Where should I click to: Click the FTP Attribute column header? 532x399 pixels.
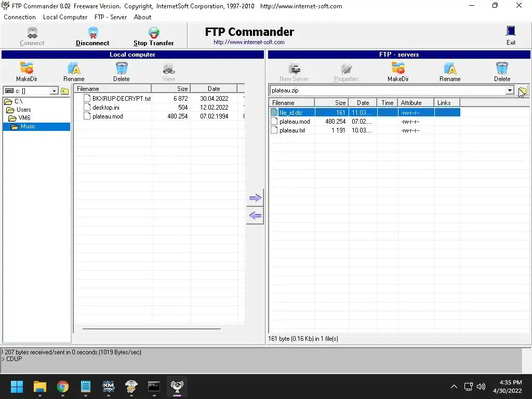coord(416,103)
